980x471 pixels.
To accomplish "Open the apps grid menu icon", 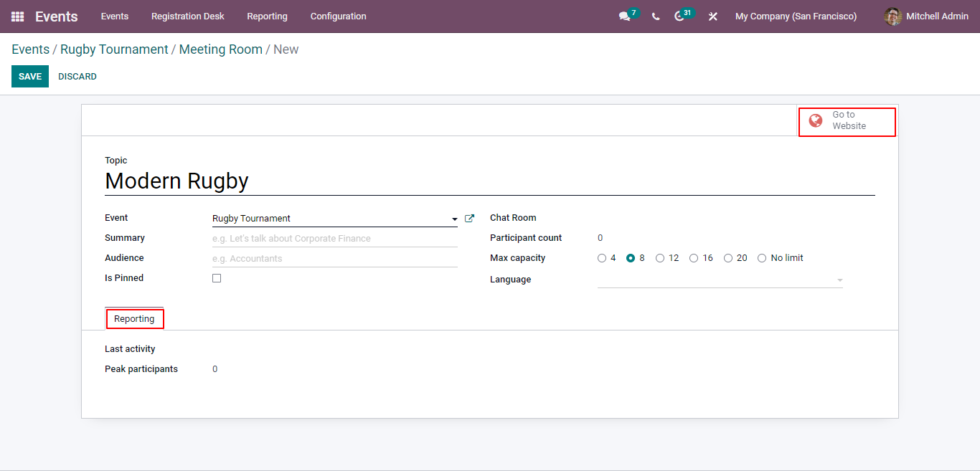I will coord(17,16).
